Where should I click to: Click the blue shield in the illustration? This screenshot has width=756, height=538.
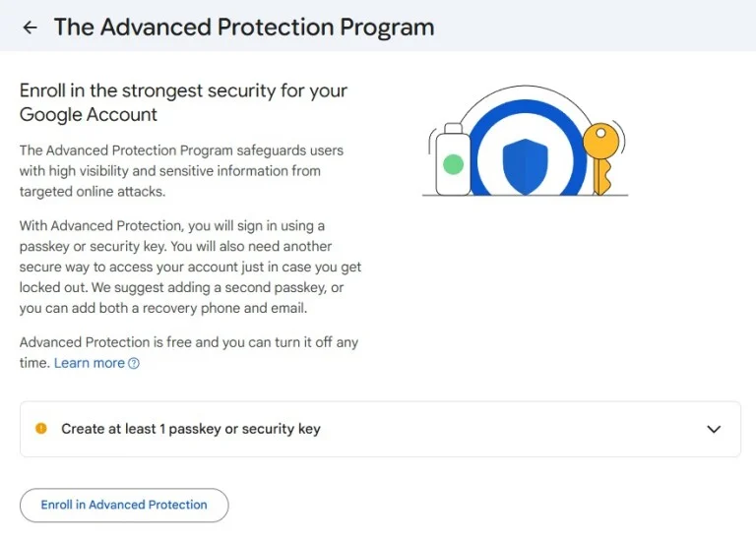click(x=525, y=165)
